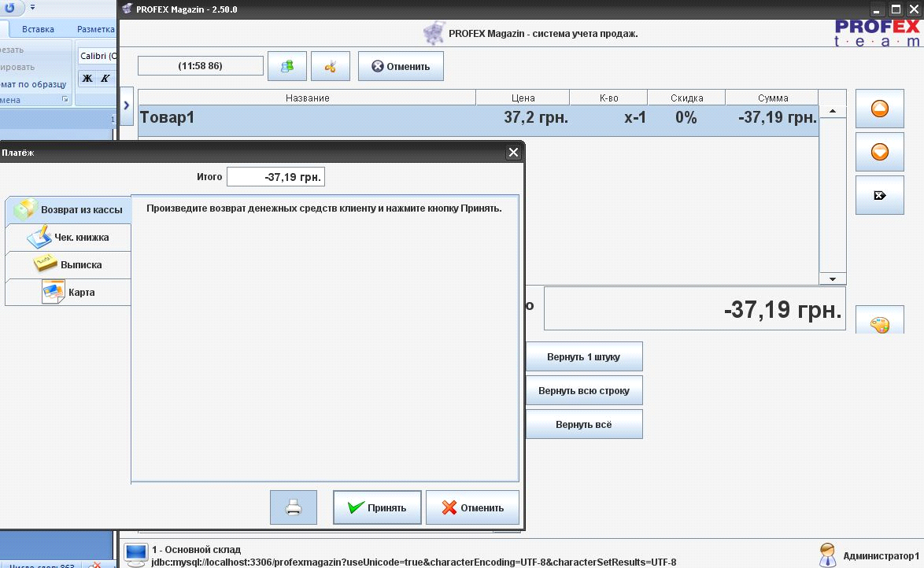Image resolution: width=924 pixels, height=568 pixels.
Task: Click the orange up-arrow round button
Action: pyautogui.click(x=879, y=109)
